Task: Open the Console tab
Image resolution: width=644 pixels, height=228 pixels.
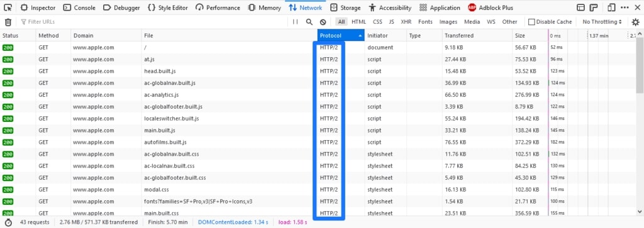Action: pos(79,8)
